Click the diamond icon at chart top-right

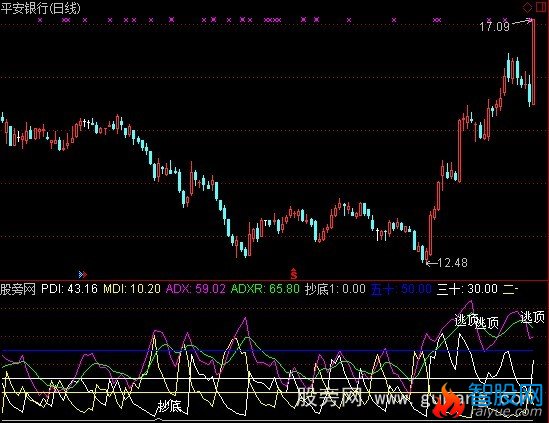coord(527,7)
